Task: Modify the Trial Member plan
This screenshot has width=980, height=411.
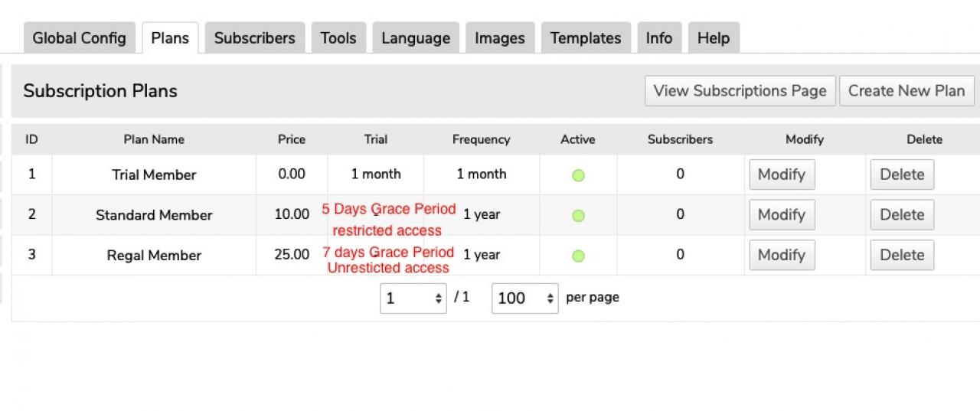Action: point(782,175)
